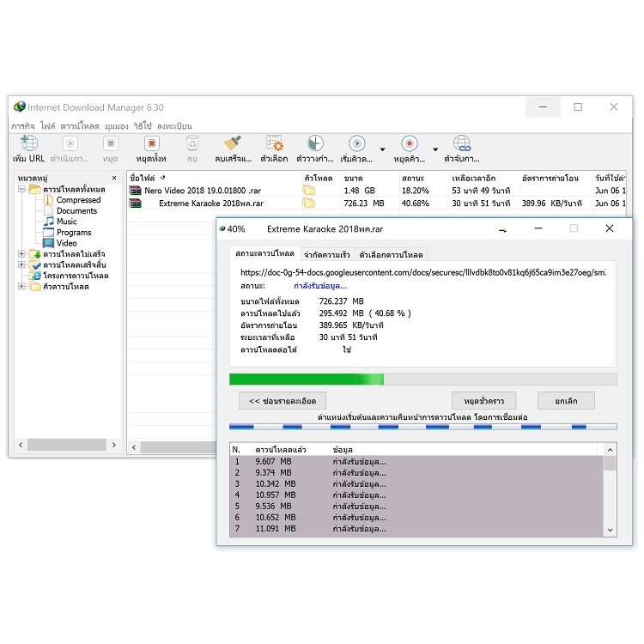644x644 pixels.
Task: Select connection row 1 with 9.607 MB
Action: click(416, 462)
